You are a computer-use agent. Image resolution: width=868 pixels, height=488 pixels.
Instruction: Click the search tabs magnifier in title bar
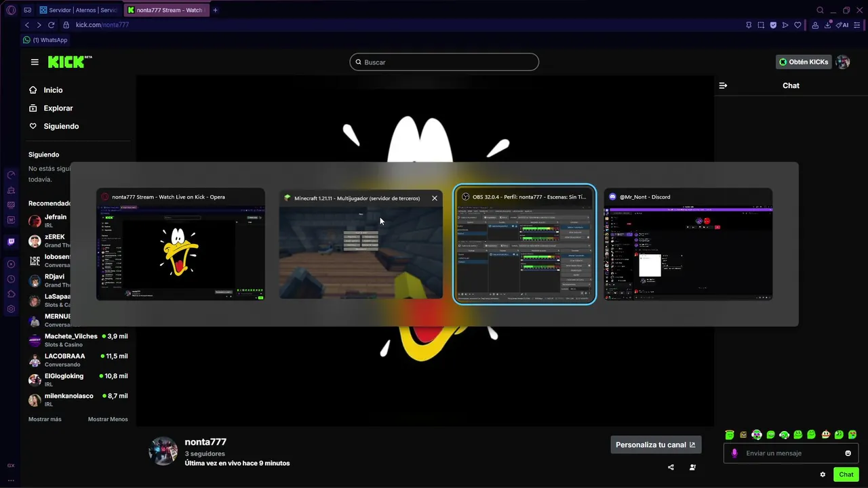[x=820, y=10]
